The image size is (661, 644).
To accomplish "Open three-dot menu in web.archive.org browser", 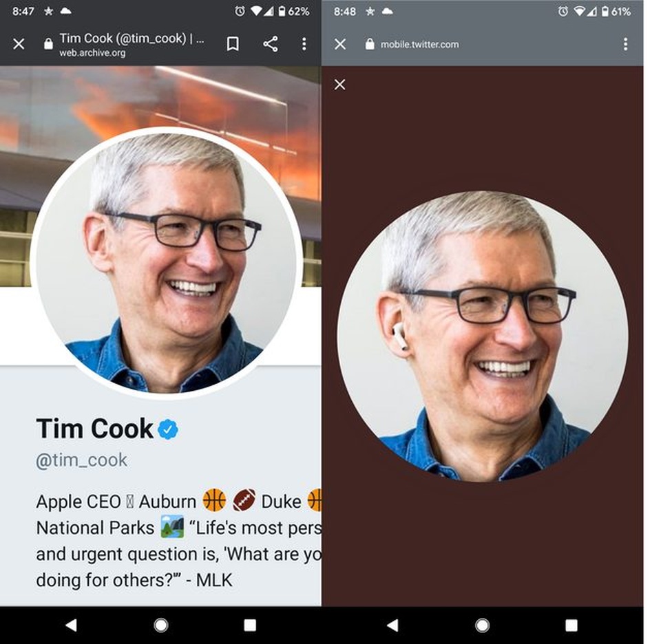I will click(304, 44).
